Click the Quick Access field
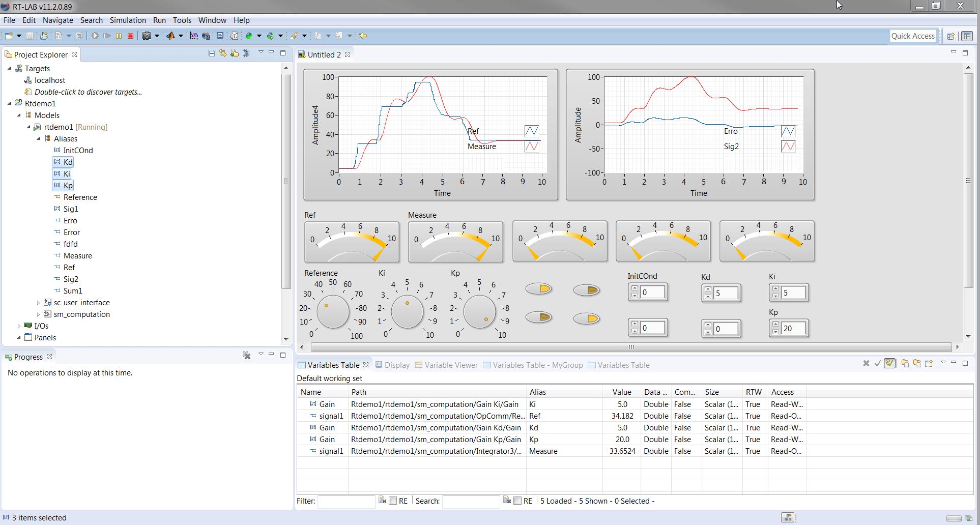This screenshot has height=525, width=980. (x=913, y=36)
